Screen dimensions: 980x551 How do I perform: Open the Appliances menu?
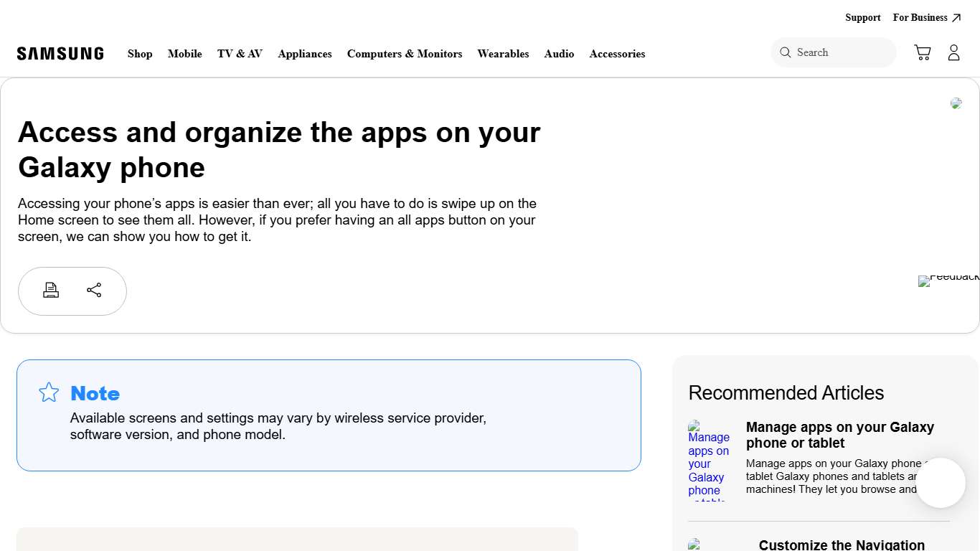pos(304,54)
